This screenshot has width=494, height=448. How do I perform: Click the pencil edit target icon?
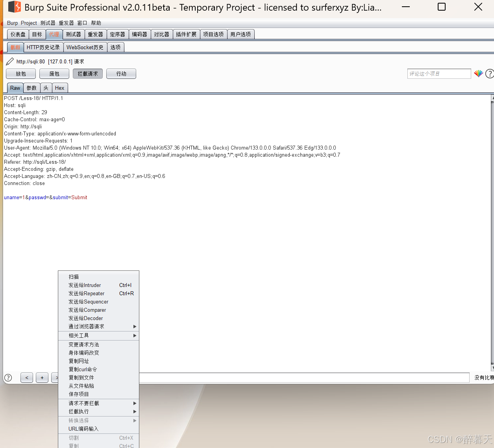(x=10, y=61)
